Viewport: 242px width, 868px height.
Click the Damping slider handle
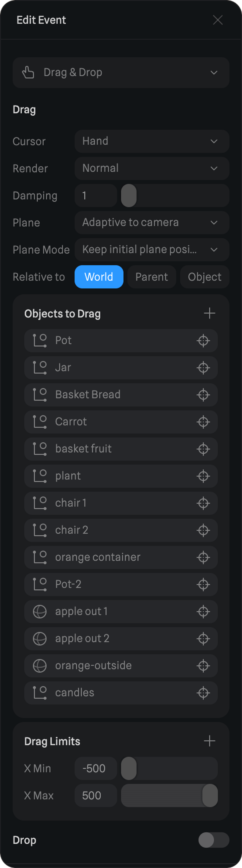pos(129,195)
